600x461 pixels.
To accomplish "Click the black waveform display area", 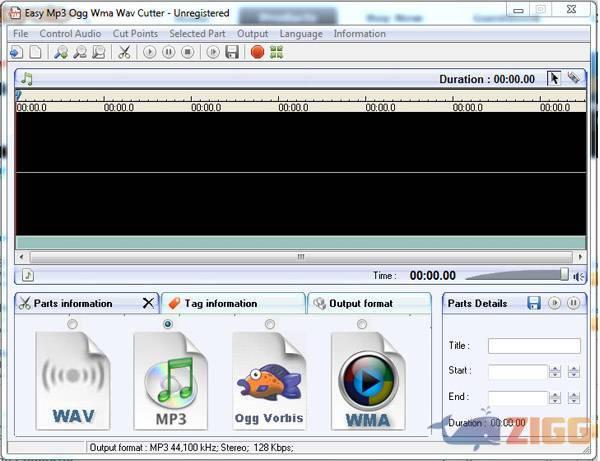I will (301, 173).
